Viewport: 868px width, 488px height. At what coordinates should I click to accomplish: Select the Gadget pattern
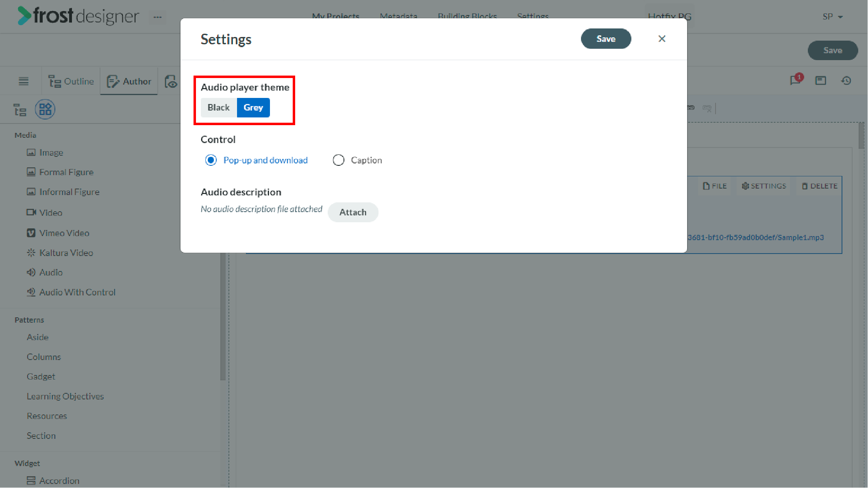pyautogui.click(x=41, y=377)
